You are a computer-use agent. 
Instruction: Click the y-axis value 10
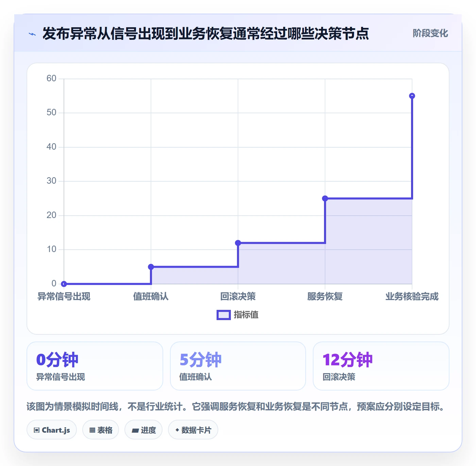click(x=51, y=249)
